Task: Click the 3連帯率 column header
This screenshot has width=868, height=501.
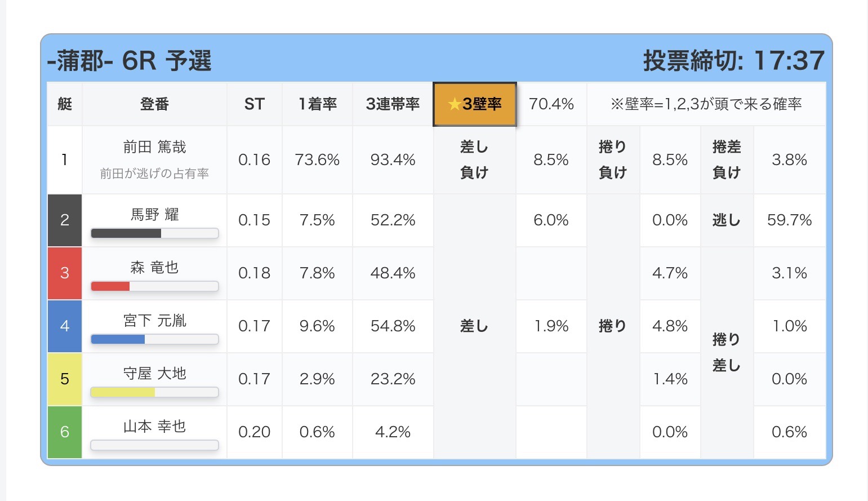Action: point(393,104)
